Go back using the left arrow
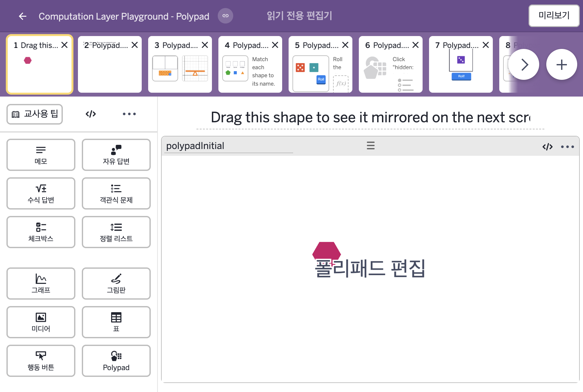583x392 pixels. (x=23, y=16)
